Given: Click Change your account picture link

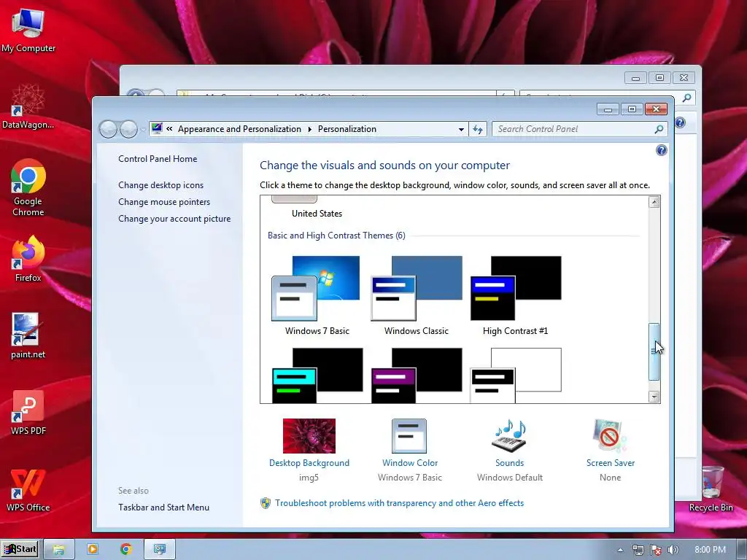Looking at the screenshot, I should coord(174,219).
